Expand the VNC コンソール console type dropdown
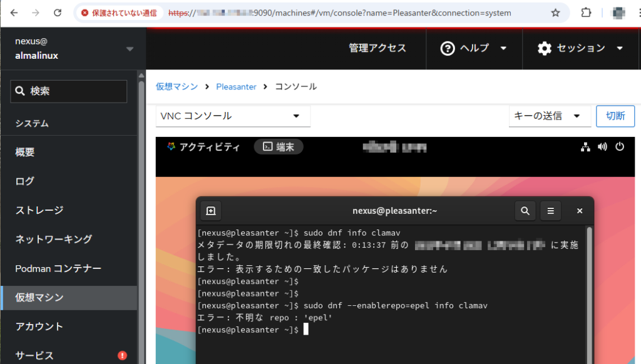Viewport: 641px width, 364px height. click(233, 116)
